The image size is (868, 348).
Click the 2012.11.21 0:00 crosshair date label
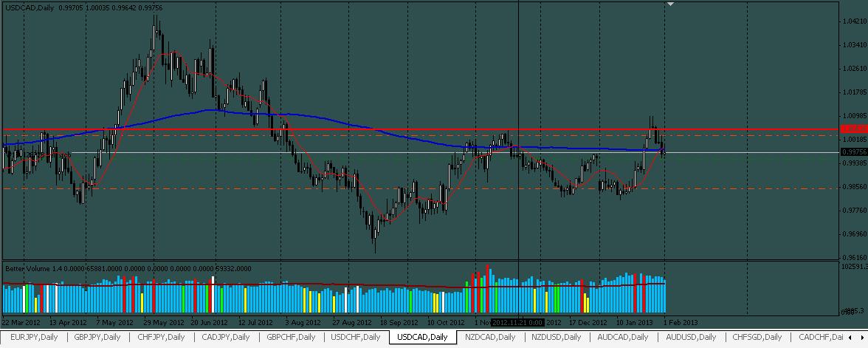point(517,322)
